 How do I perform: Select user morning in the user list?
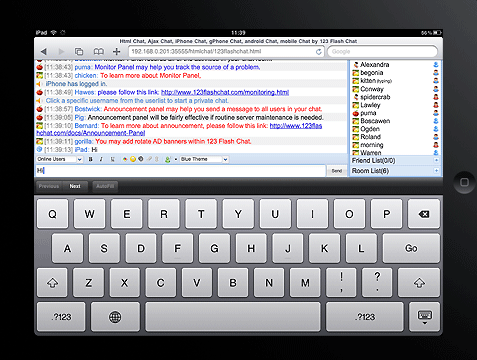pyautogui.click(x=372, y=145)
